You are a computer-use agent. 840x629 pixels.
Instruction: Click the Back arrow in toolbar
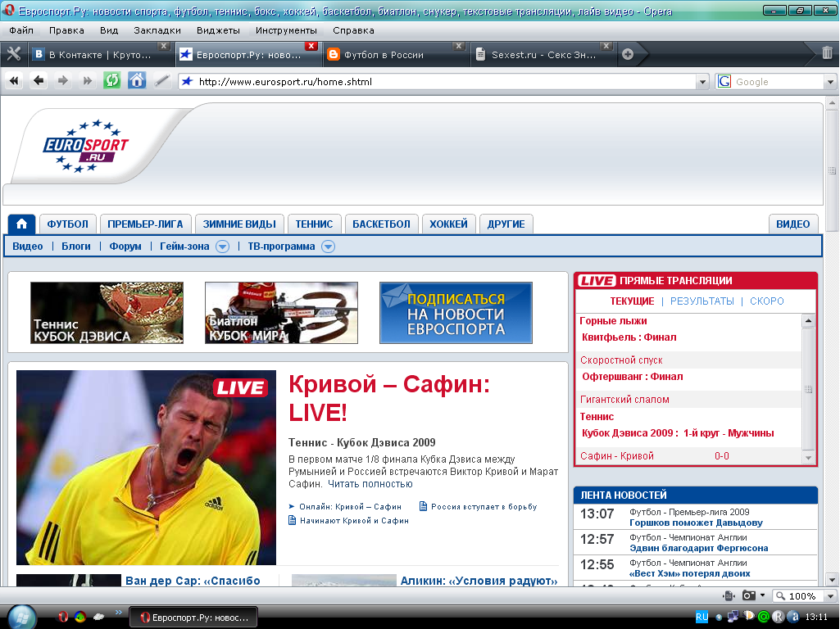(x=39, y=80)
